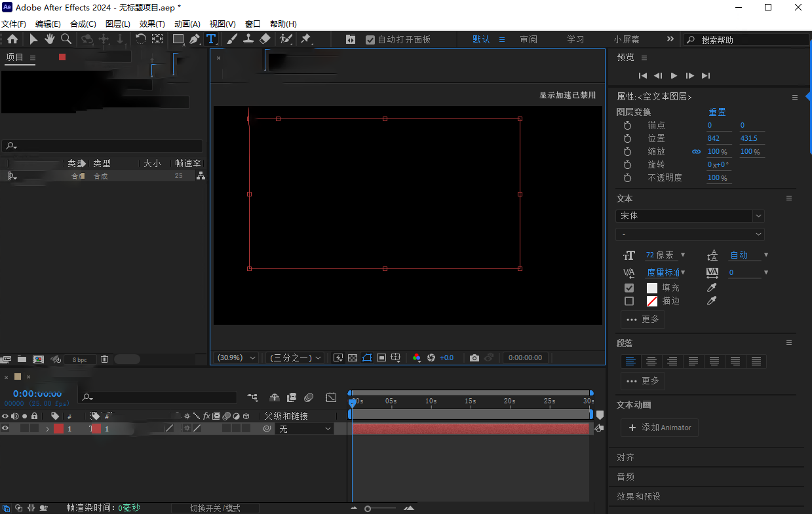The height and width of the screenshot is (514, 812).
Task: Expand layer 1 properties arrow
Action: point(47,429)
